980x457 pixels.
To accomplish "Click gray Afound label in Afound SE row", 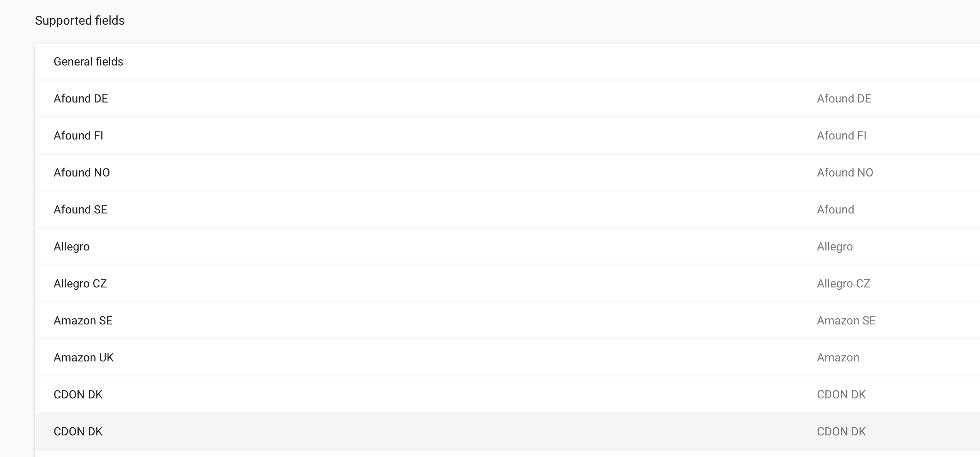I will click(835, 210).
